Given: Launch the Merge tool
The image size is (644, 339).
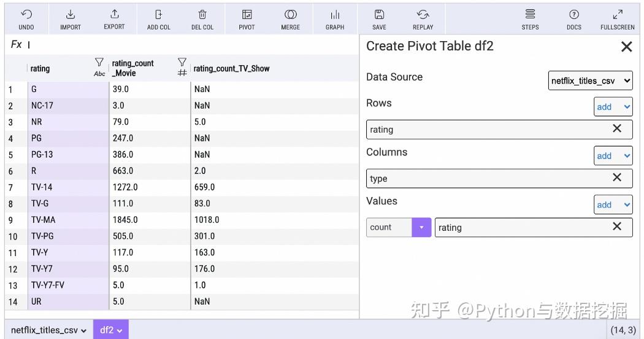Looking at the screenshot, I should tap(291, 18).
